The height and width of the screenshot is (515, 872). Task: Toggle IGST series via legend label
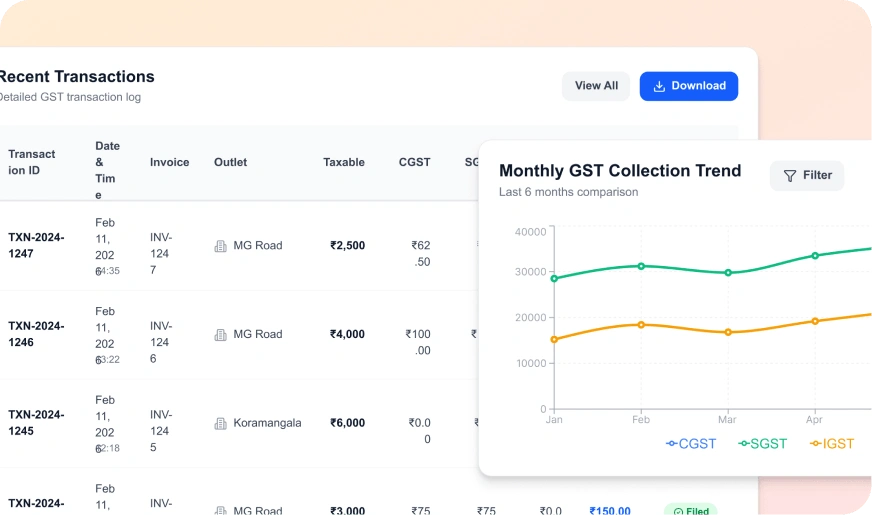[x=838, y=443]
